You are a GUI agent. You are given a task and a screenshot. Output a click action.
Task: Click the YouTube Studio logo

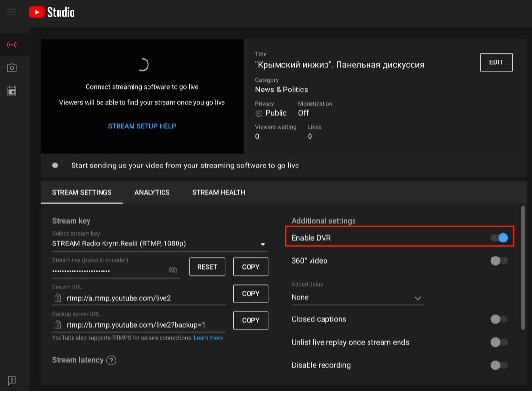pyautogui.click(x=52, y=12)
